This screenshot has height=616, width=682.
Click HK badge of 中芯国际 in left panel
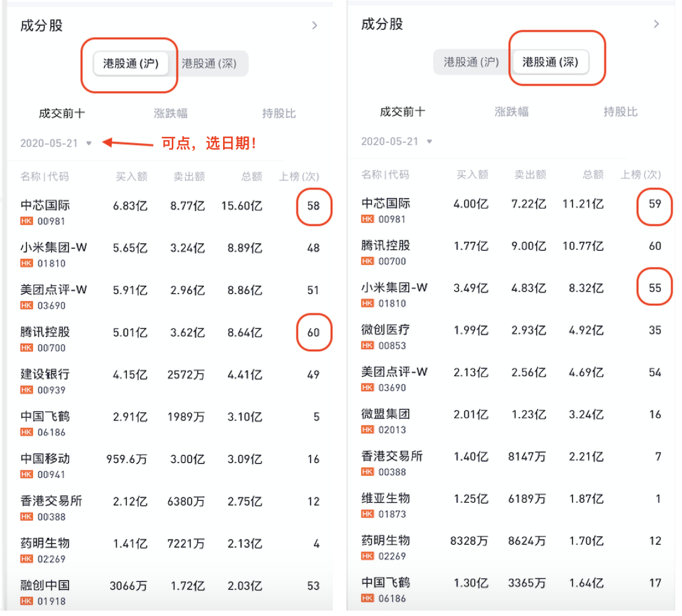pyautogui.click(x=26, y=221)
